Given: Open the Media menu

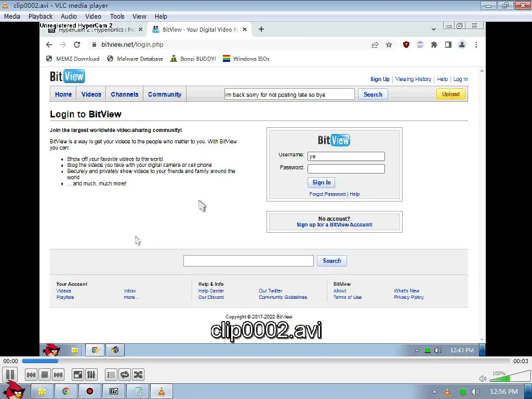Looking at the screenshot, I should click(x=12, y=16).
